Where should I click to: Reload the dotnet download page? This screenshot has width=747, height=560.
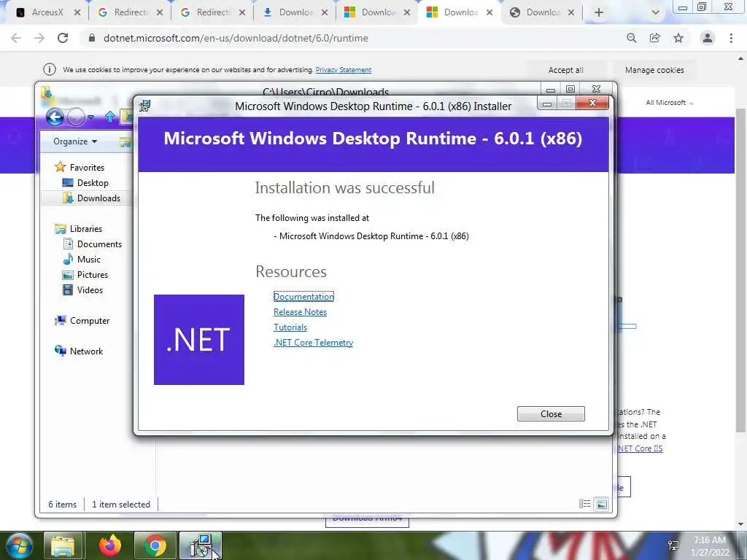pyautogui.click(x=63, y=38)
